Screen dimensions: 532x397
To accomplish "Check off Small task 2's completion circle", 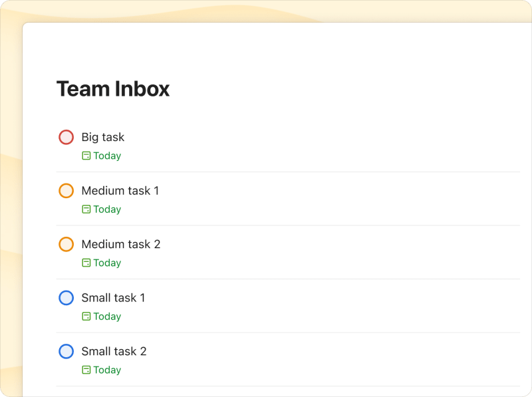I will 66,351.
